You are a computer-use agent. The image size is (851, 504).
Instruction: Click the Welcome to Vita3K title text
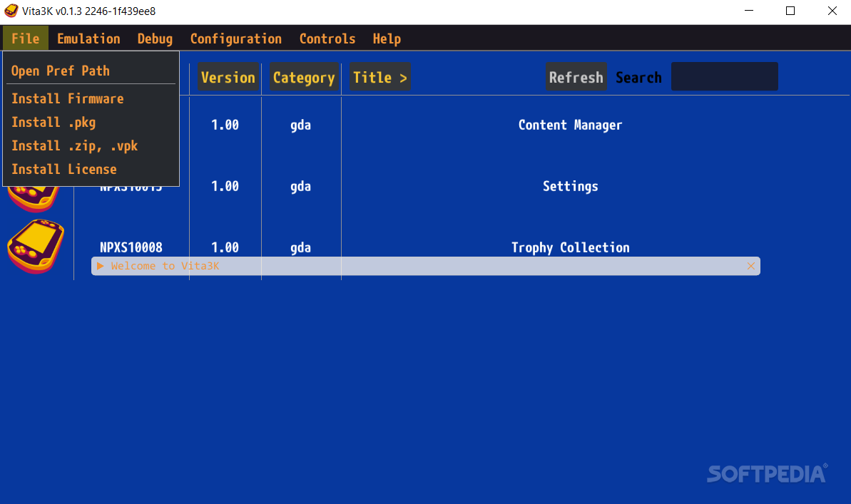165,266
